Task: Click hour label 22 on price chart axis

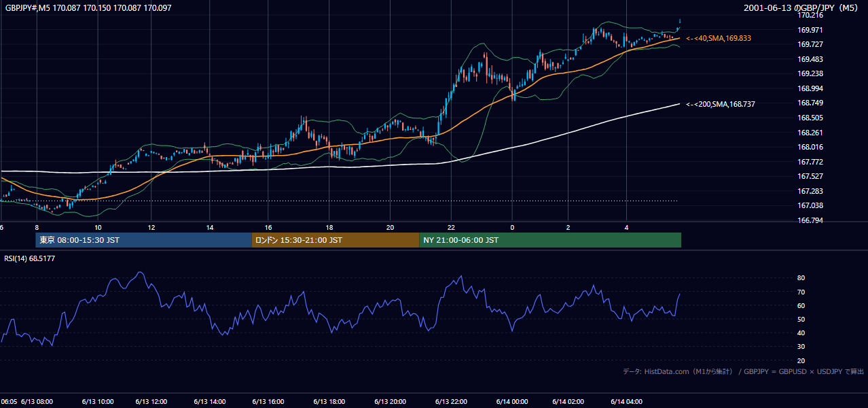Action: (x=452, y=227)
